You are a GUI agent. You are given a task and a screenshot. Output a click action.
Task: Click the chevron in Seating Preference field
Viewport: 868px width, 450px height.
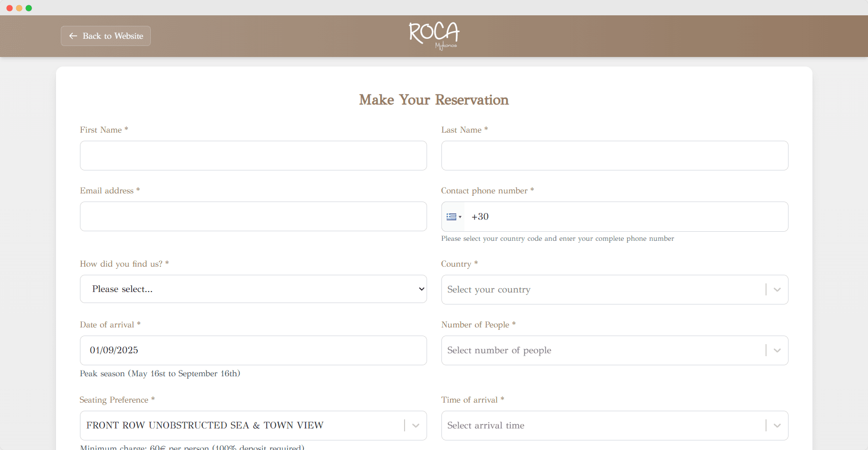pos(416,426)
